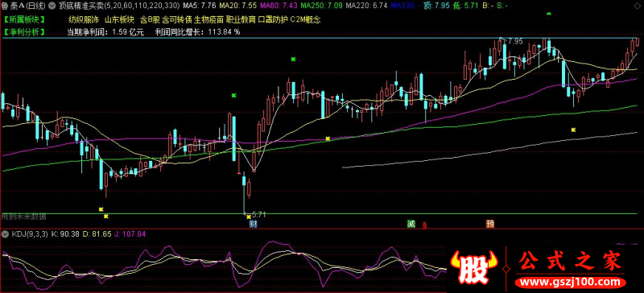Open the 纺织服饰 sector link
The image size is (644, 293).
click(x=84, y=19)
